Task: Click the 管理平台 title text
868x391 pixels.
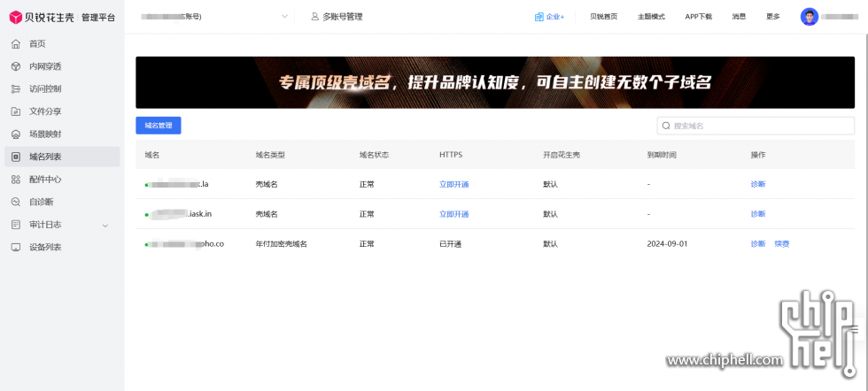Action: pos(98,17)
